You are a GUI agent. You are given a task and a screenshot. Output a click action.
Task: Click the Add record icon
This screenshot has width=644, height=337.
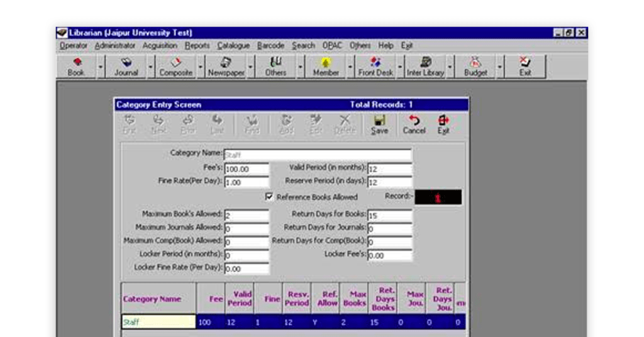[286, 124]
